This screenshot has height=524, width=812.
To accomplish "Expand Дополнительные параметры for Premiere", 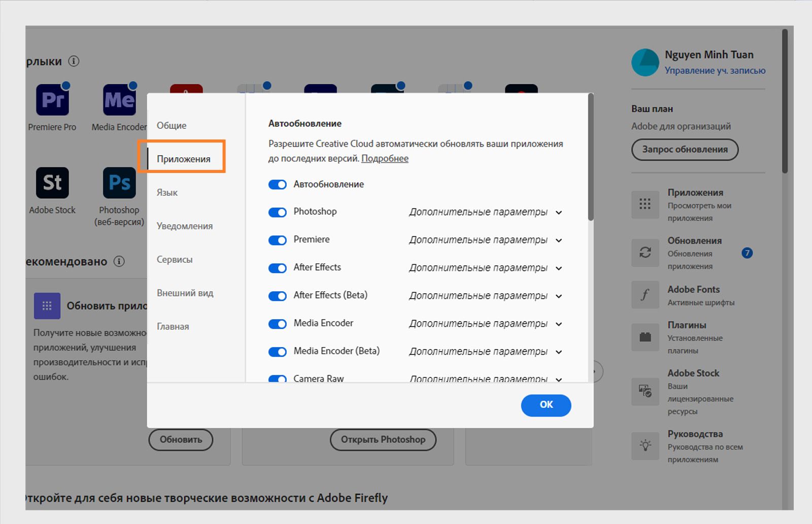I will [558, 240].
